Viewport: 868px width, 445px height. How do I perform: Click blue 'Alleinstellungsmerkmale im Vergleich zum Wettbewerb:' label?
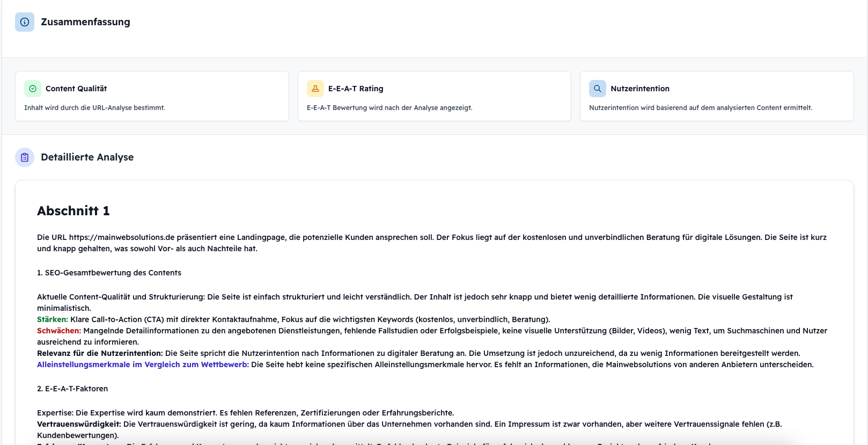(143, 364)
